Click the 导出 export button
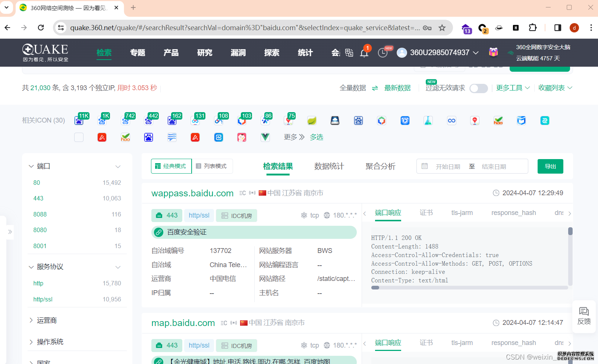The image size is (598, 364). (x=550, y=166)
